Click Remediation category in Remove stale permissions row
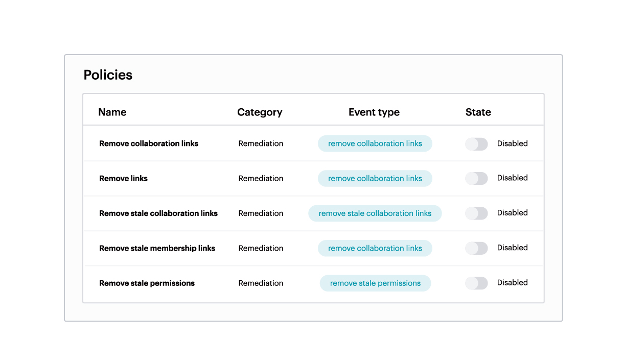 pyautogui.click(x=261, y=283)
